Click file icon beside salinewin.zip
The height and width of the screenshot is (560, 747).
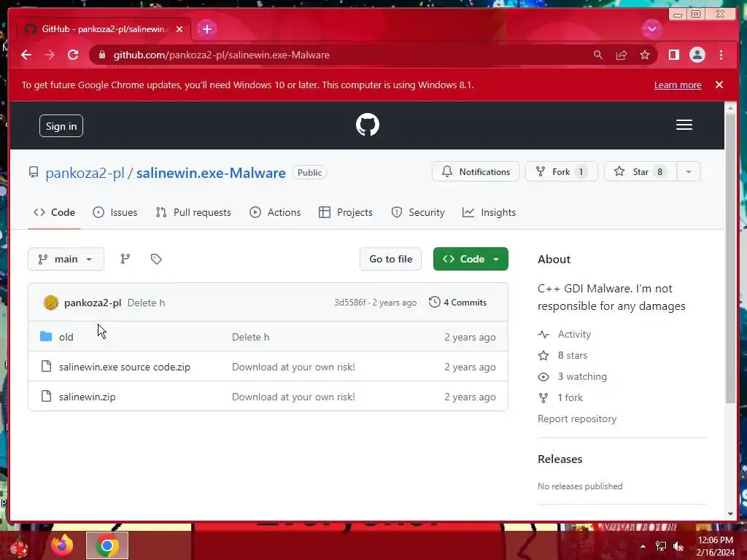(x=46, y=396)
